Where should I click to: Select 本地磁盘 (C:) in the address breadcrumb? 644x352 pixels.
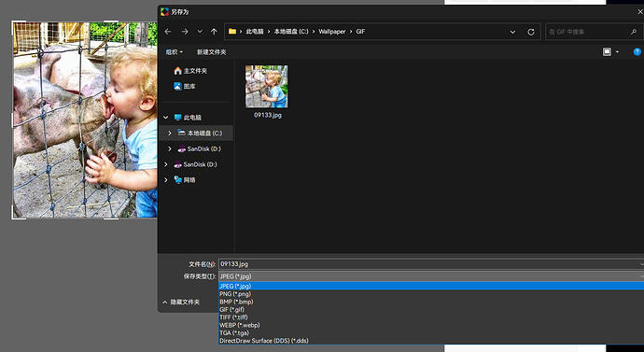(x=291, y=32)
